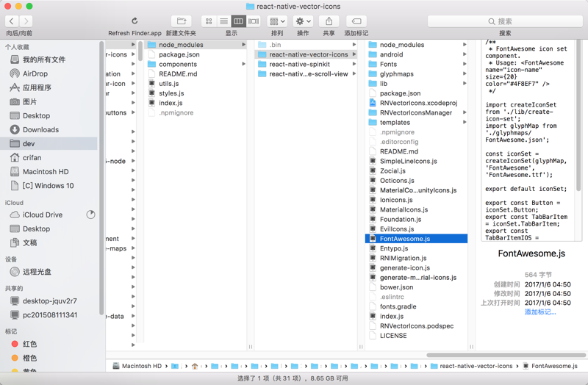Open the gear action menu

303,21
